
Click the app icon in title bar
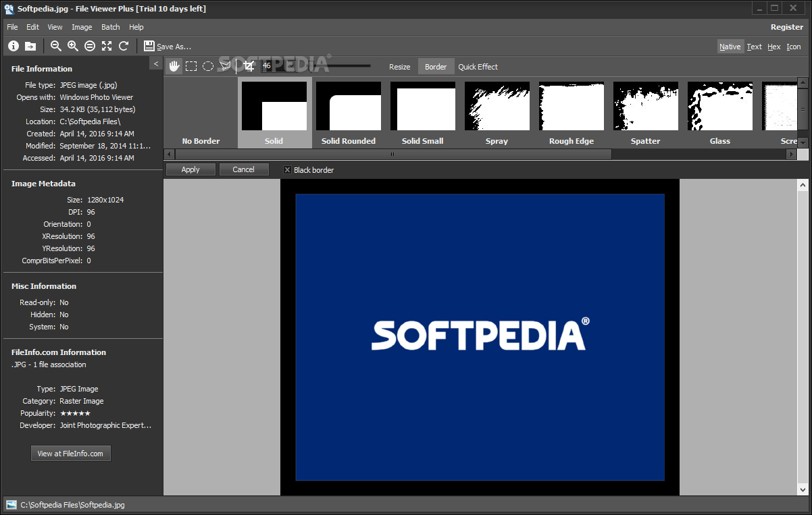(x=9, y=9)
